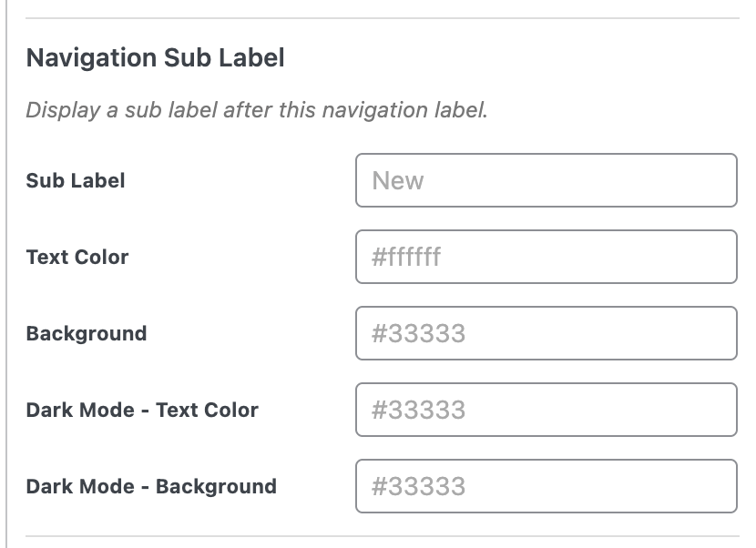Image resolution: width=756 pixels, height=548 pixels.
Task: Click divider line below Dark Mode Background row
Action: (383, 534)
